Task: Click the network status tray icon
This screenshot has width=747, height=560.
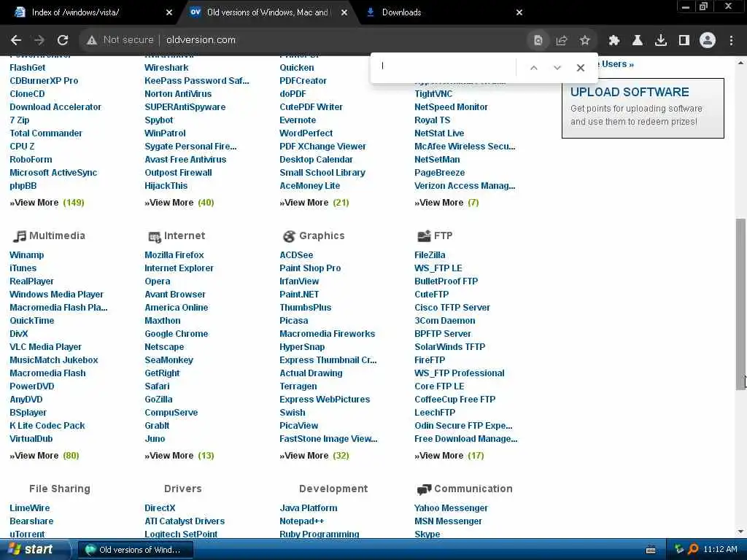Action: (679, 550)
